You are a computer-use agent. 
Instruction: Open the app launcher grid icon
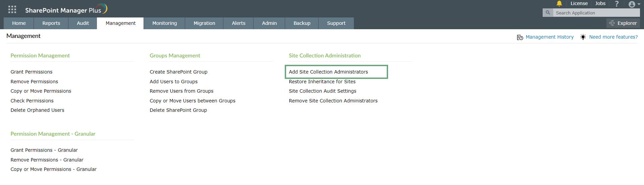pos(12,9)
